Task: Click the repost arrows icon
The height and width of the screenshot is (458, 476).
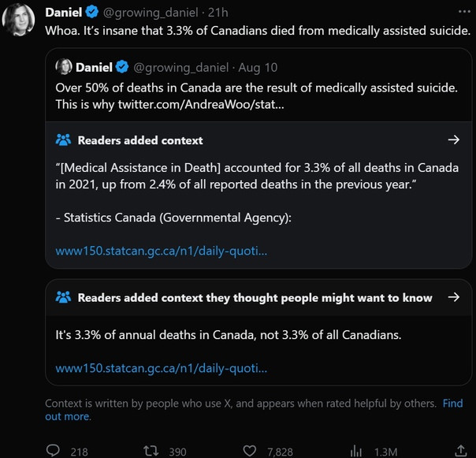Action: pyautogui.click(x=149, y=451)
